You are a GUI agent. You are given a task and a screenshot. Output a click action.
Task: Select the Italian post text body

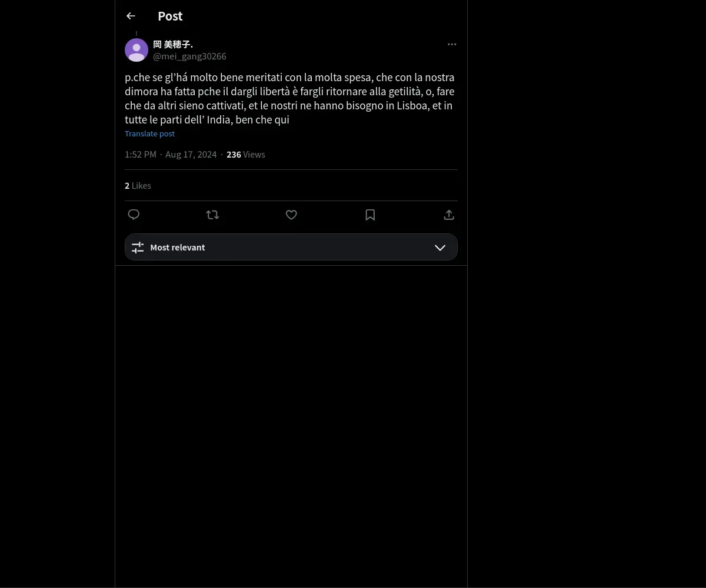pyautogui.click(x=290, y=98)
